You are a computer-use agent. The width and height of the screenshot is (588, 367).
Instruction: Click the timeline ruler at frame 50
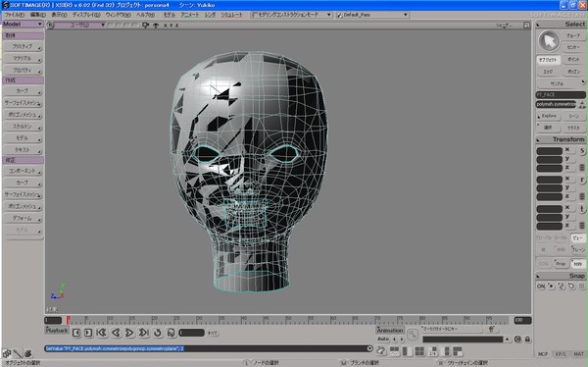(287, 320)
